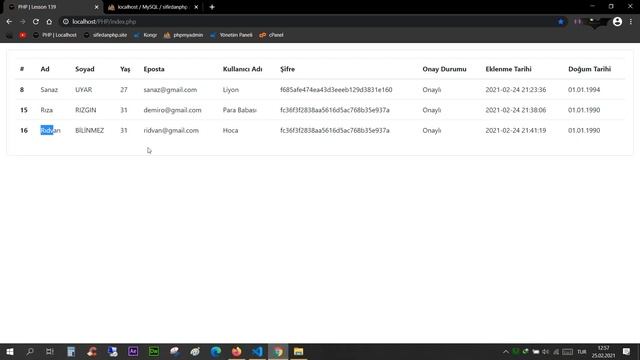Close the localhost / MySQL tab
This screenshot has height=360, width=640.
click(x=196, y=7)
